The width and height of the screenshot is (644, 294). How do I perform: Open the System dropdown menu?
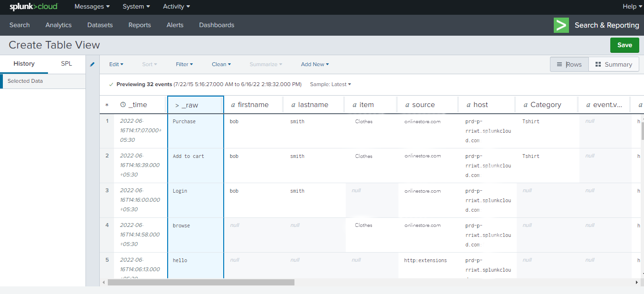coord(136,7)
